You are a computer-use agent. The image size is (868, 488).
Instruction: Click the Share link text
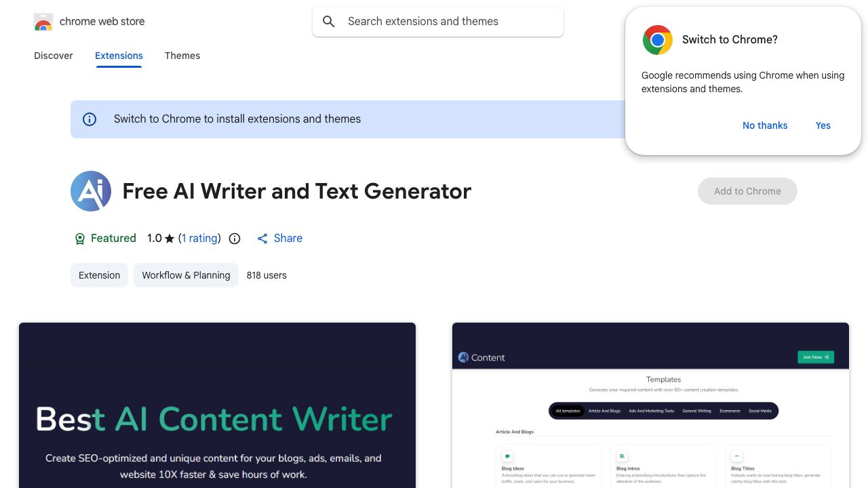point(288,239)
